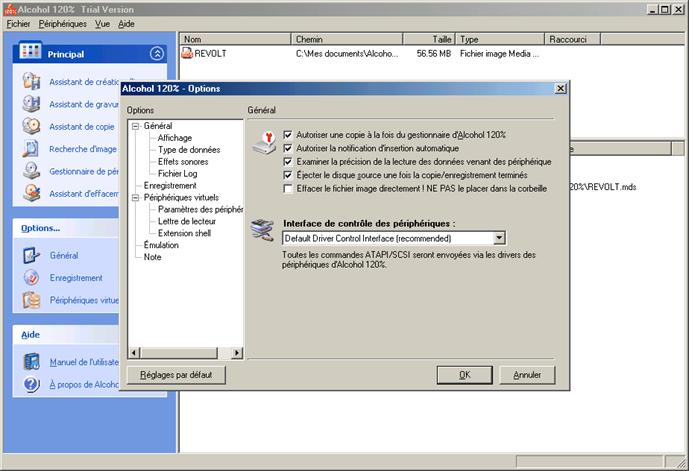Open the Fichier menu
Viewport: 689px width, 471px height.
coord(18,24)
